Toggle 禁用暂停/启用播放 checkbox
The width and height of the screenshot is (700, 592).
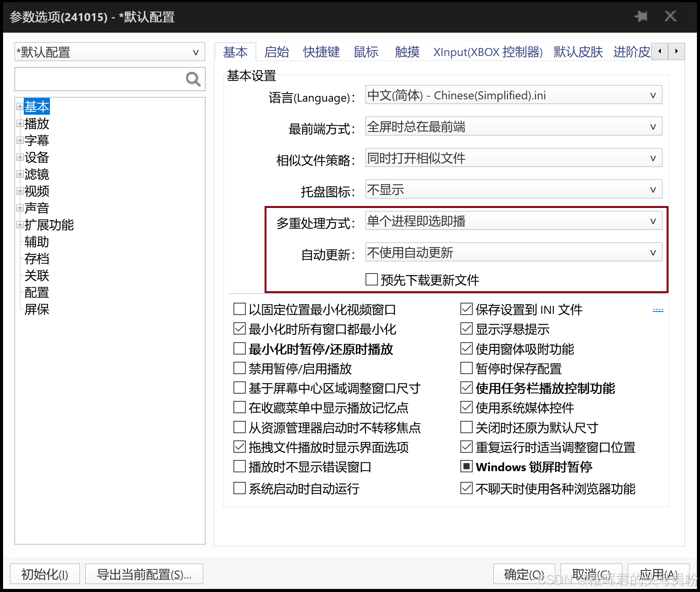tap(240, 368)
